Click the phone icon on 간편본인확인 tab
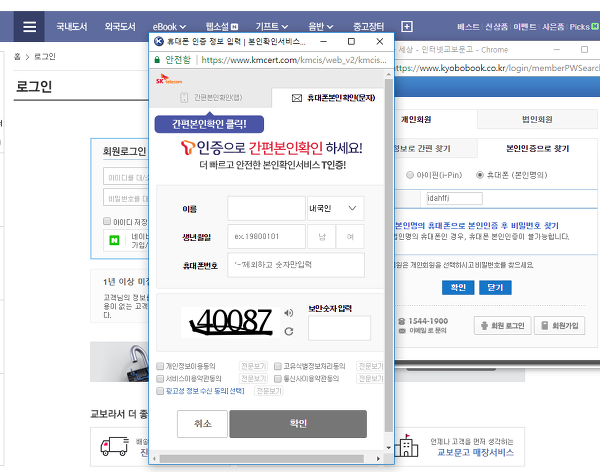The image size is (600, 472). (x=184, y=98)
